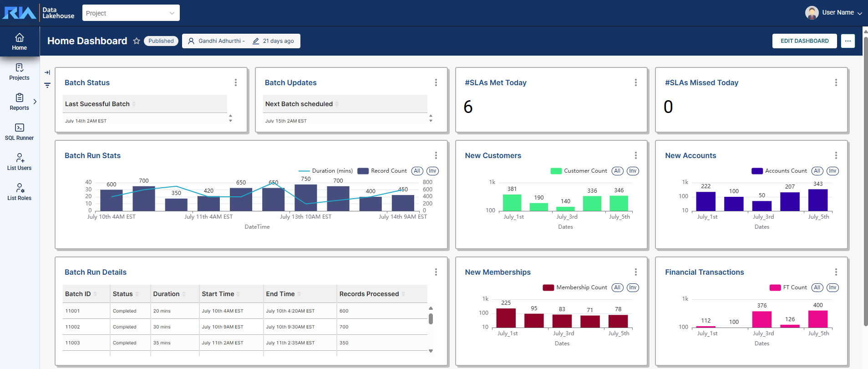Sort table by Records Processed column header
Screen dimensions: 868x369
369,294
